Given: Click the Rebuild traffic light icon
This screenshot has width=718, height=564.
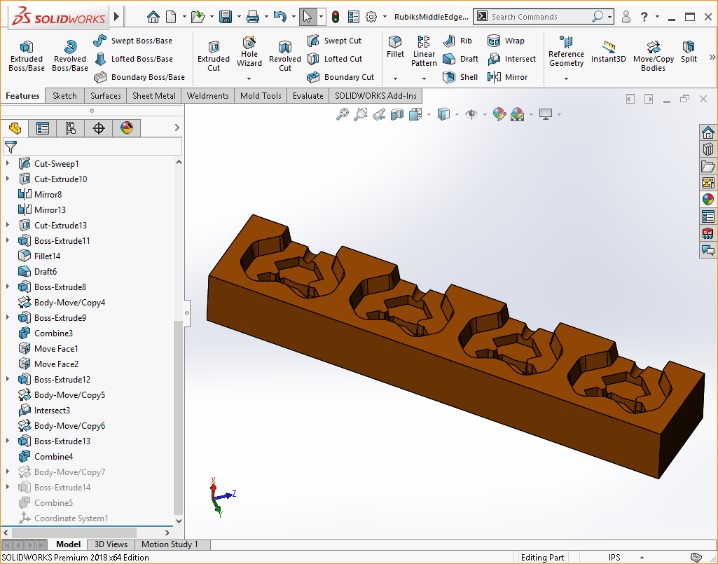Looking at the screenshot, I should pos(336,17).
